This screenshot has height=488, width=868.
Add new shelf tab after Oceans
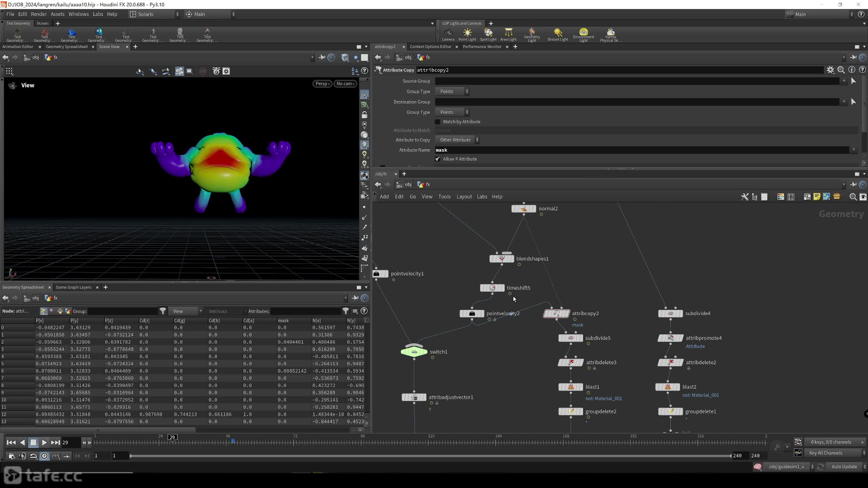pyautogui.click(x=58, y=23)
